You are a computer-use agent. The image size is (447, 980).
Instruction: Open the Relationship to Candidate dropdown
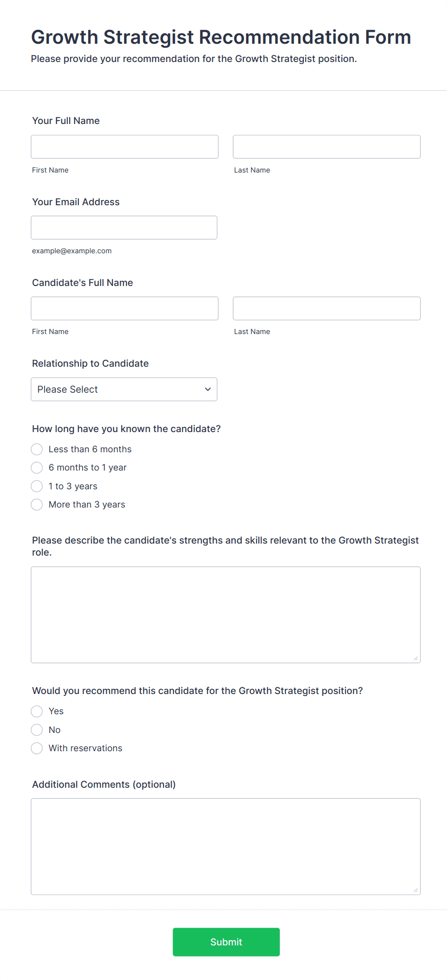(124, 389)
